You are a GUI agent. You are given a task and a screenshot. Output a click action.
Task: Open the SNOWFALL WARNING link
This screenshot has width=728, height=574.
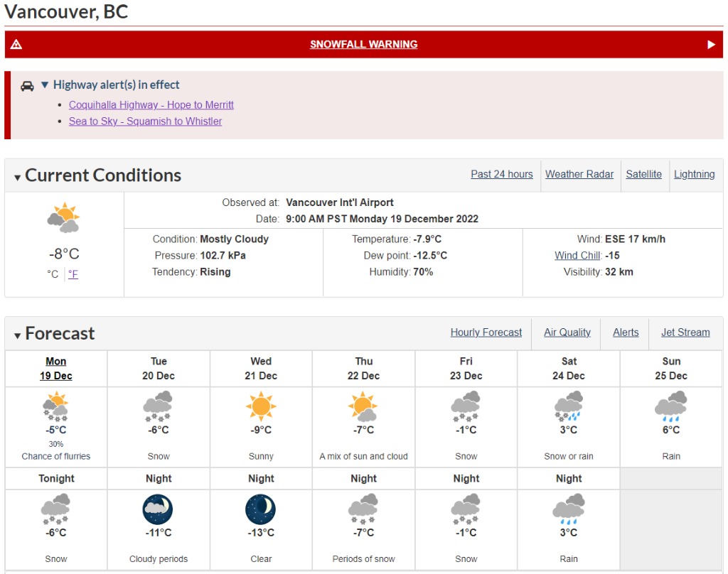pos(363,45)
